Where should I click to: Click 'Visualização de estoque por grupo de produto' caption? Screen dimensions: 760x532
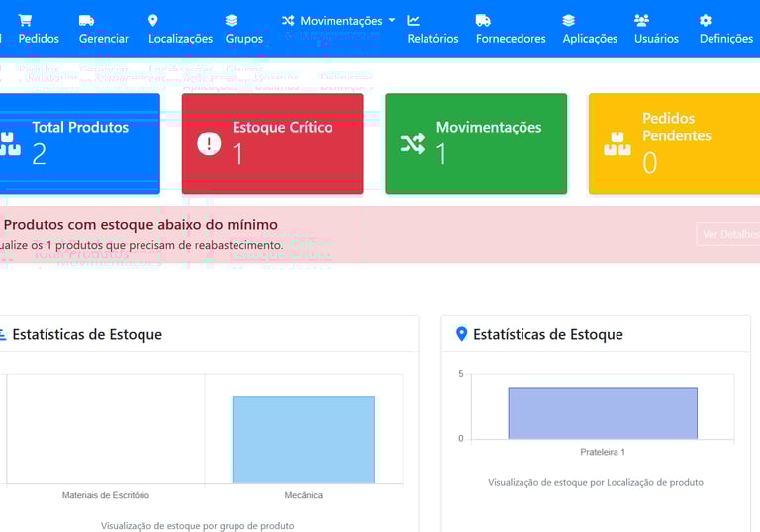197,526
